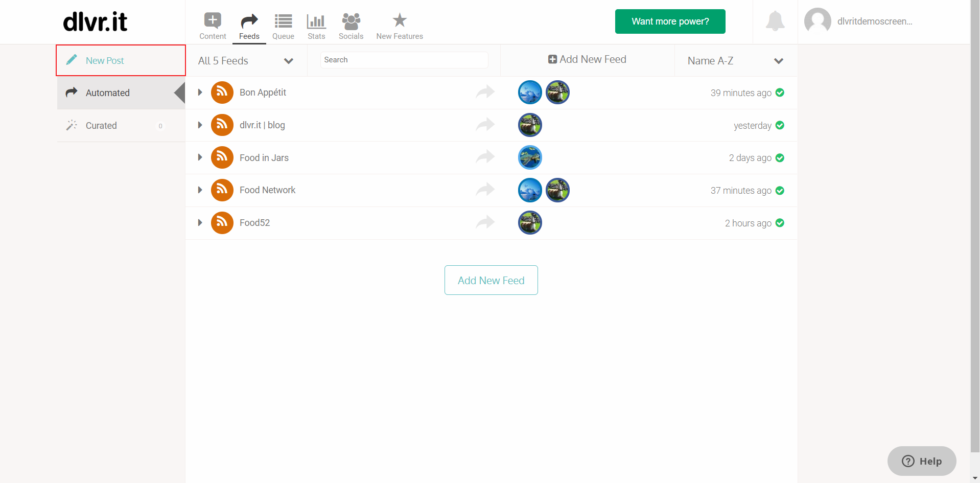
Task: Click the dlvritdemoscreen account name
Action: point(875,21)
